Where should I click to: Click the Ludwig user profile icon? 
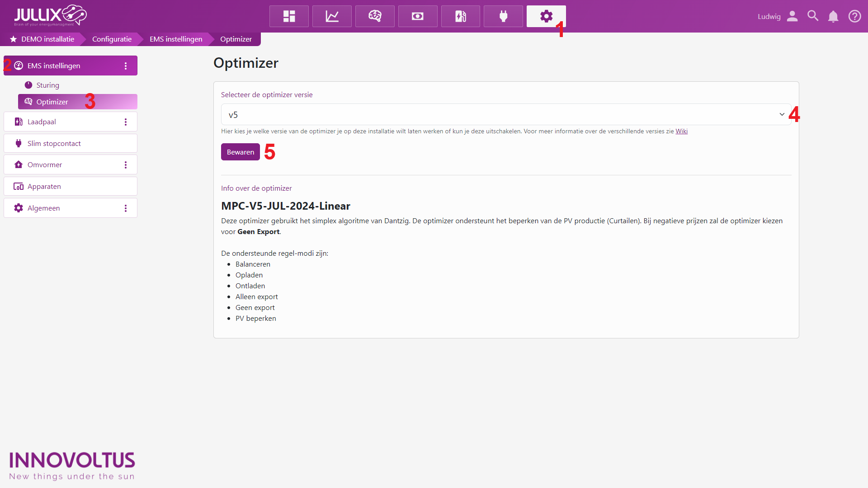click(792, 16)
